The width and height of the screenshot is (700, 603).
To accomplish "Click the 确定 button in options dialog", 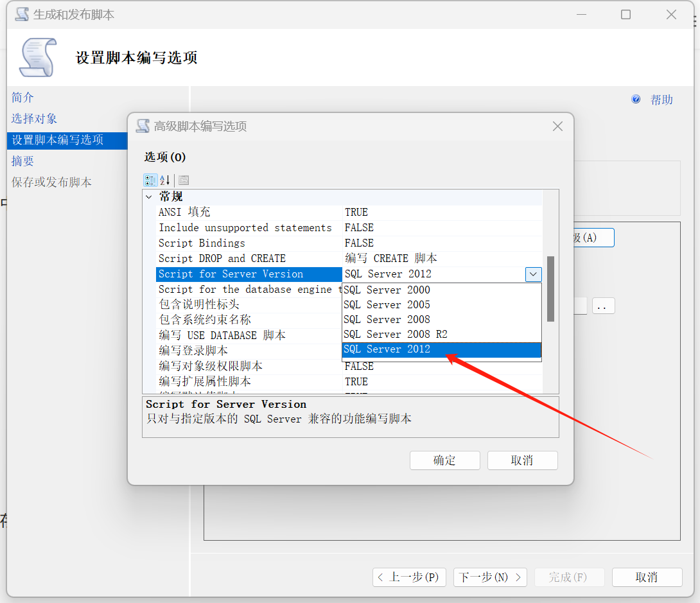I will click(444, 460).
